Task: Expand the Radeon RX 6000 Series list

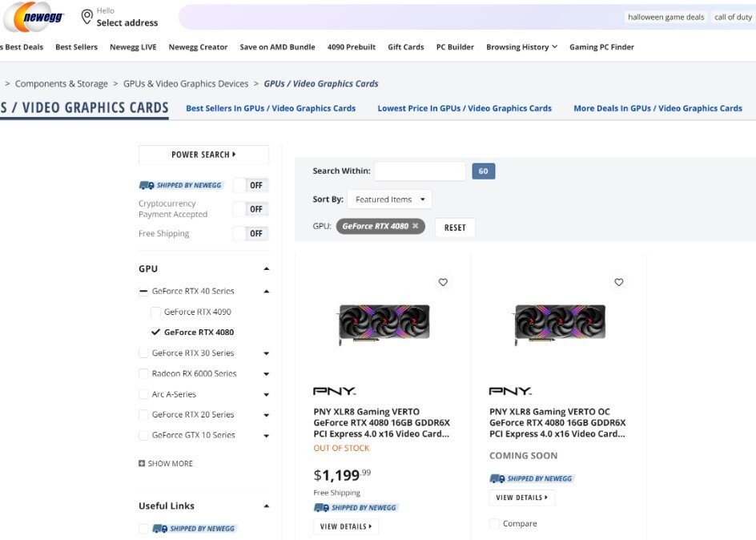Action: 266,374
